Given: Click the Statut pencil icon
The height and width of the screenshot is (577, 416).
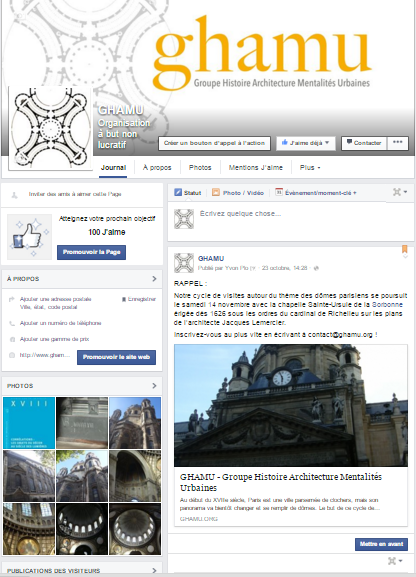Looking at the screenshot, I should pos(178,192).
